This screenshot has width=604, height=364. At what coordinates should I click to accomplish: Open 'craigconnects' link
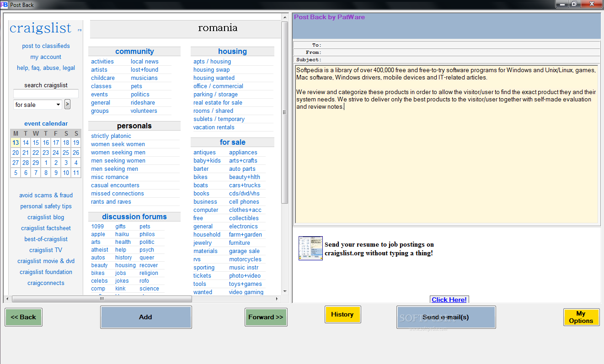pos(46,283)
